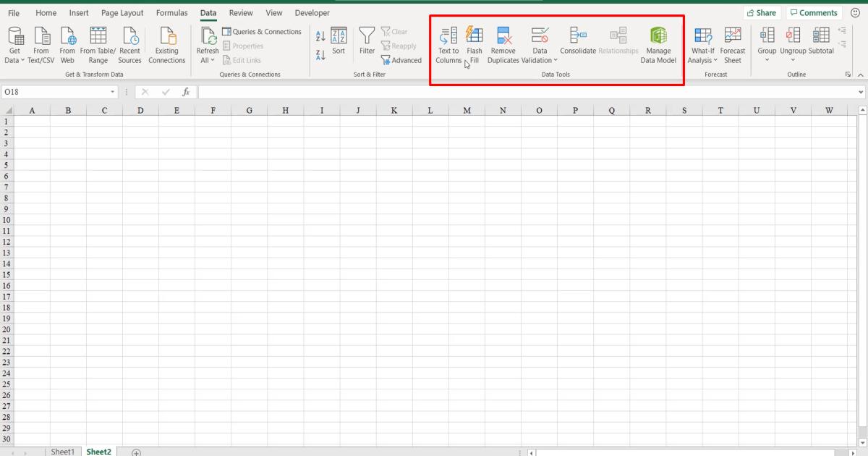The height and width of the screenshot is (456, 868).
Task: Open the Developer tab
Action: 312,12
